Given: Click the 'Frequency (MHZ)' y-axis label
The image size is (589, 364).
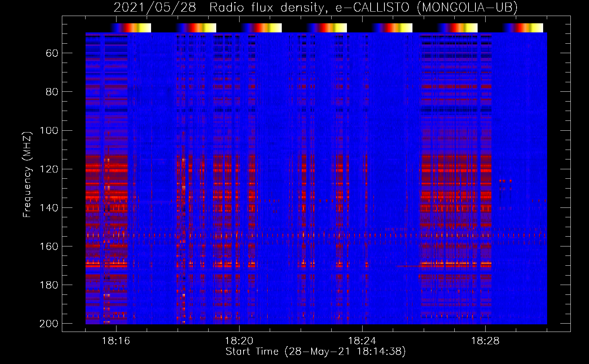Looking at the screenshot, I should [27, 174].
